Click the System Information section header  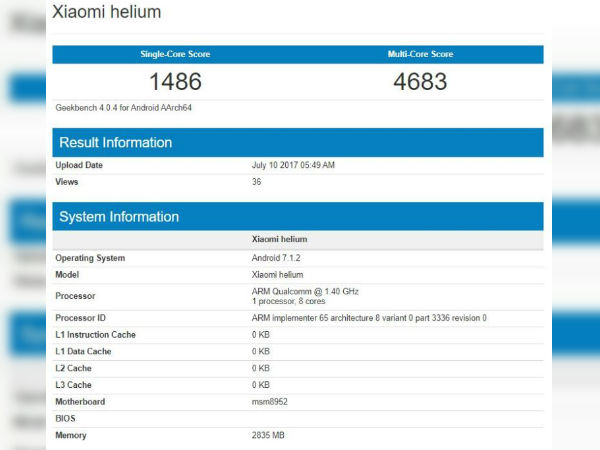(x=298, y=217)
